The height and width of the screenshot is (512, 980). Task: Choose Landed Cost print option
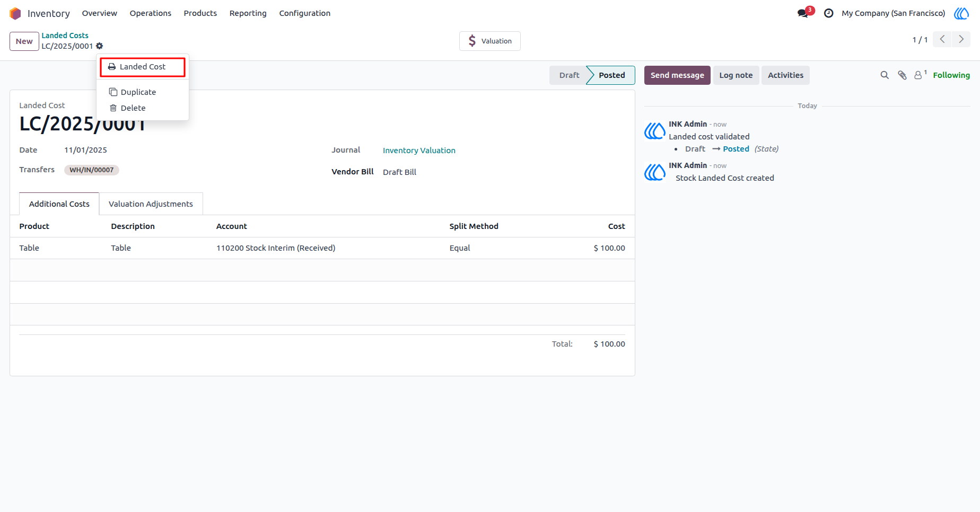[x=143, y=67]
